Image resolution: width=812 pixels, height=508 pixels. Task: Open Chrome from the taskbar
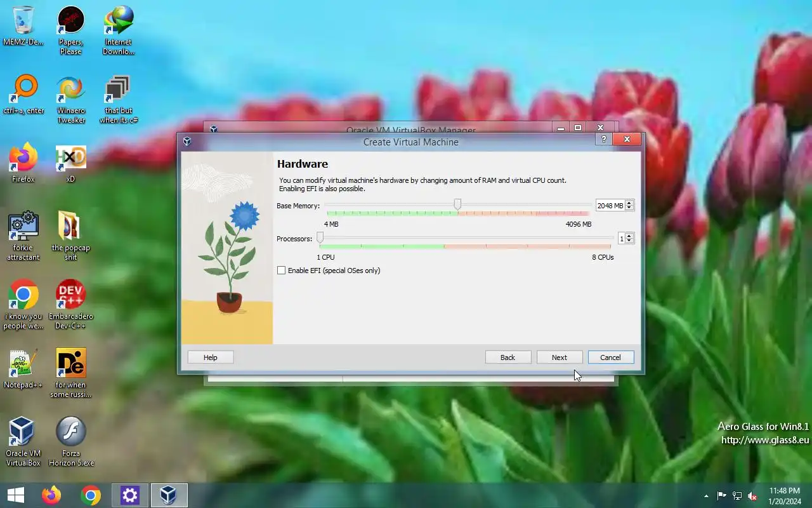(91, 495)
